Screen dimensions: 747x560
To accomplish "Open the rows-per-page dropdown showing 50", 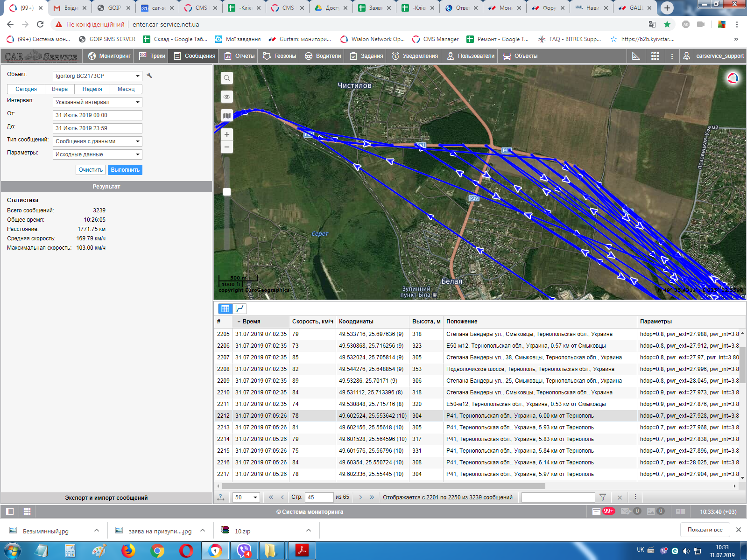I will coord(246,497).
